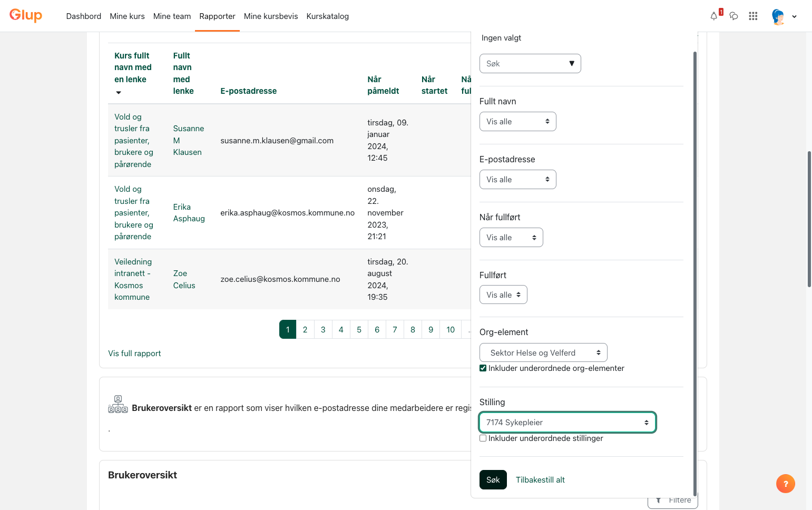Click the Glup logo
Image resolution: width=812 pixels, height=510 pixels.
(x=26, y=15)
